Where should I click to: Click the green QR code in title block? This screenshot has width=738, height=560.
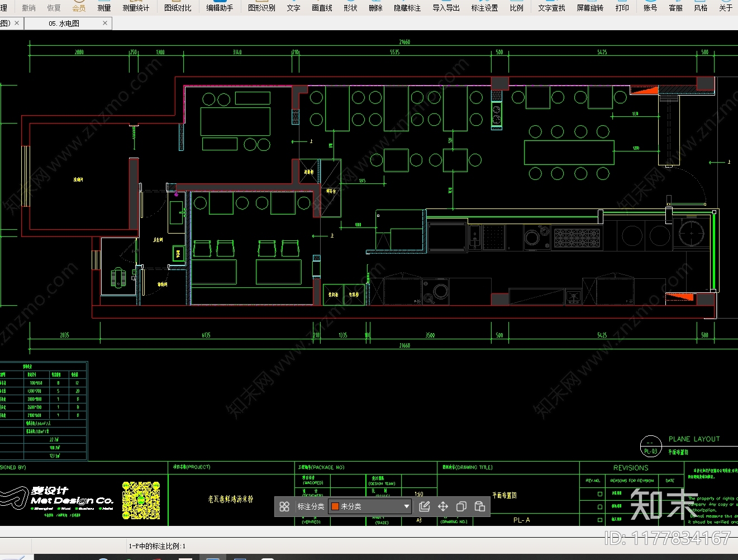[x=141, y=500]
